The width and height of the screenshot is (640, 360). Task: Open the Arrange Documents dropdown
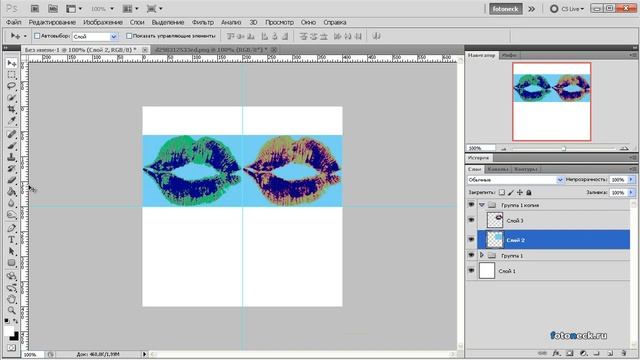(131, 9)
